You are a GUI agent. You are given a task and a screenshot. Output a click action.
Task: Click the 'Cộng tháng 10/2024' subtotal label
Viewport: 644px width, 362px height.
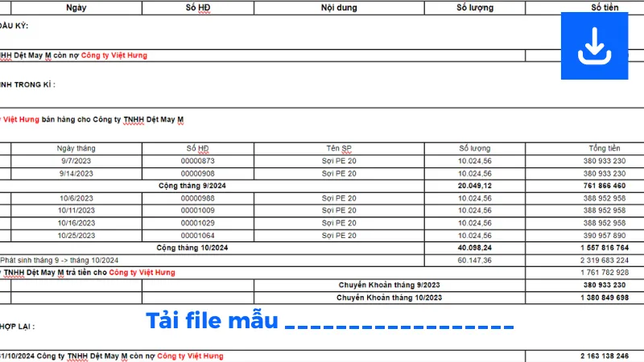coord(192,248)
